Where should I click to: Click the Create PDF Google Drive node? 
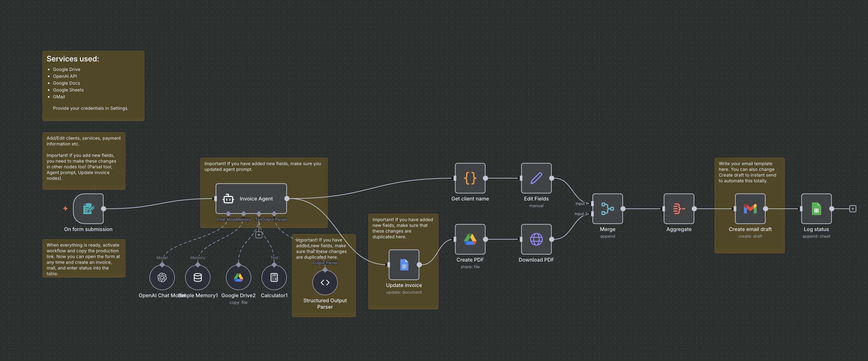point(470,239)
